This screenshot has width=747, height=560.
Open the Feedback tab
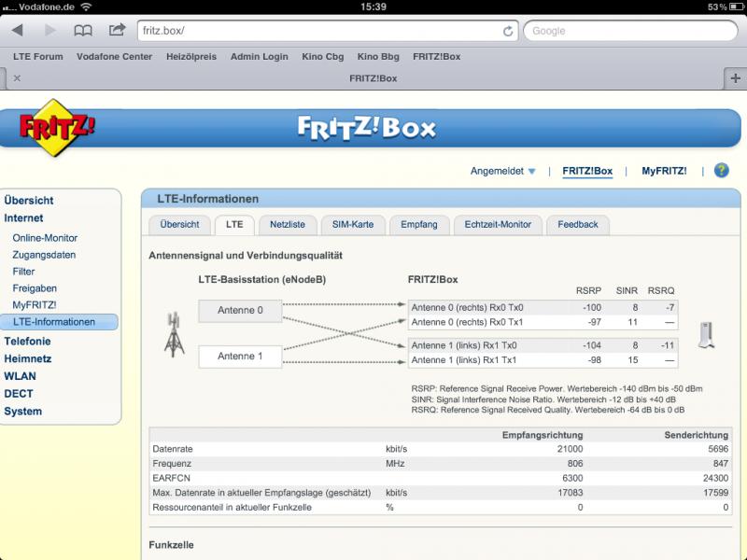point(578,224)
